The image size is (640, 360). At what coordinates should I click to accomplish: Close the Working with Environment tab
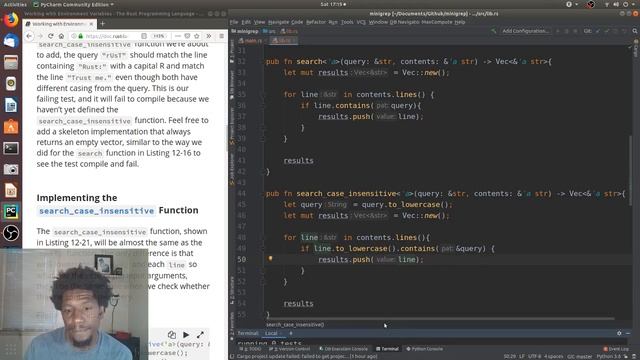(x=91, y=24)
